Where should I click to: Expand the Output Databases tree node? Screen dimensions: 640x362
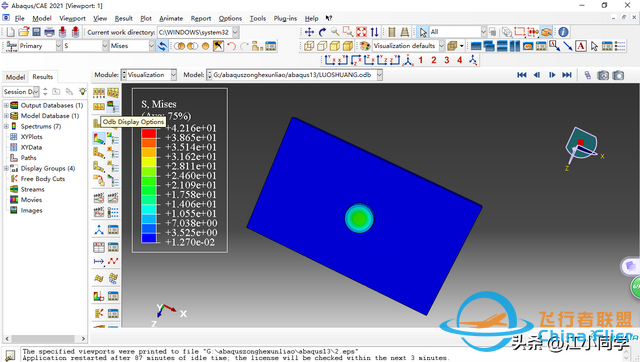tap(6, 105)
